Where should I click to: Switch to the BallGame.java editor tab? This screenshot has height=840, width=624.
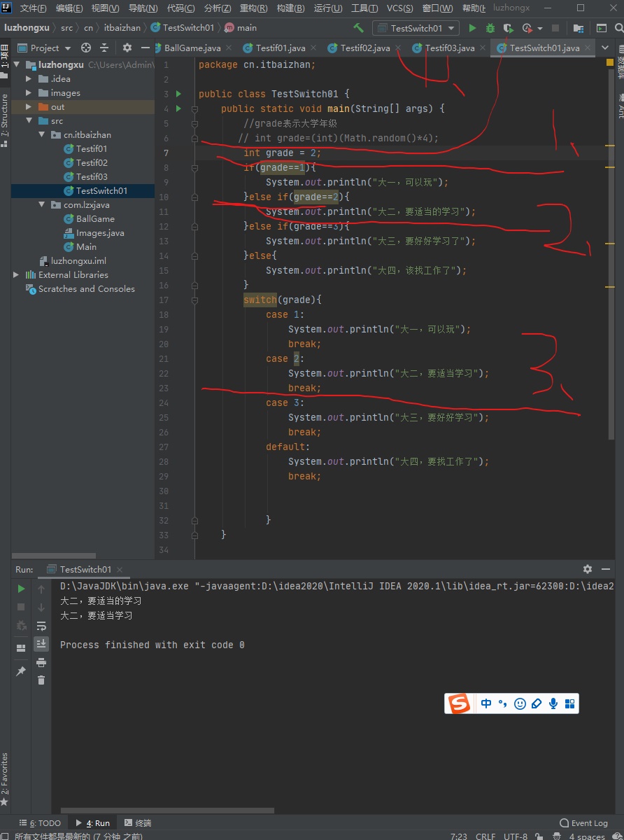192,48
